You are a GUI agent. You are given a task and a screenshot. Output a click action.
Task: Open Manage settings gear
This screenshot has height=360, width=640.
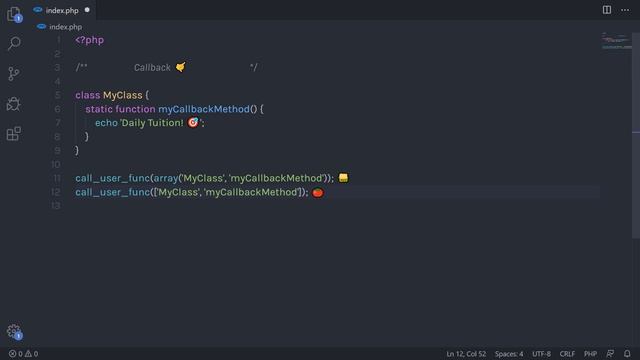(x=14, y=332)
